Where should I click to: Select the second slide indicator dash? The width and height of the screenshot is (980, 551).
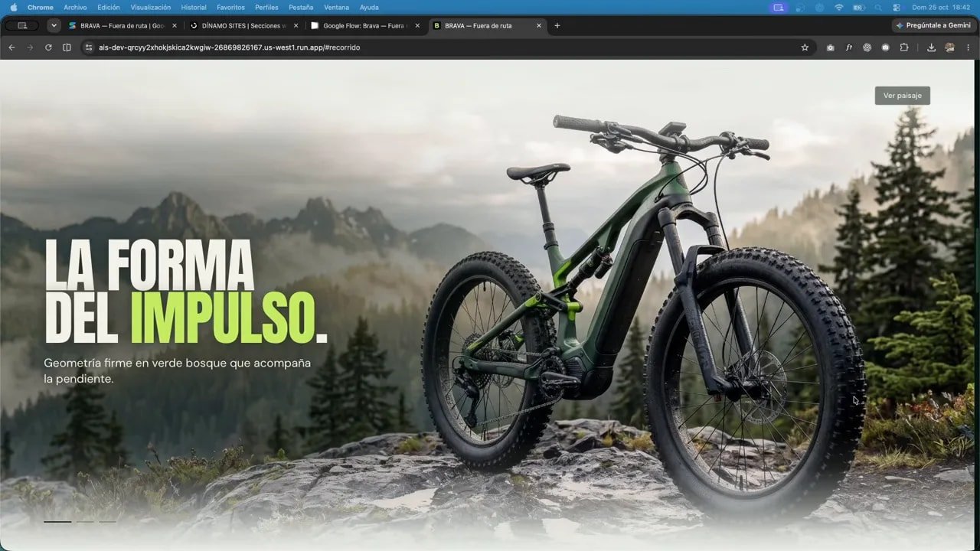pos(85,522)
